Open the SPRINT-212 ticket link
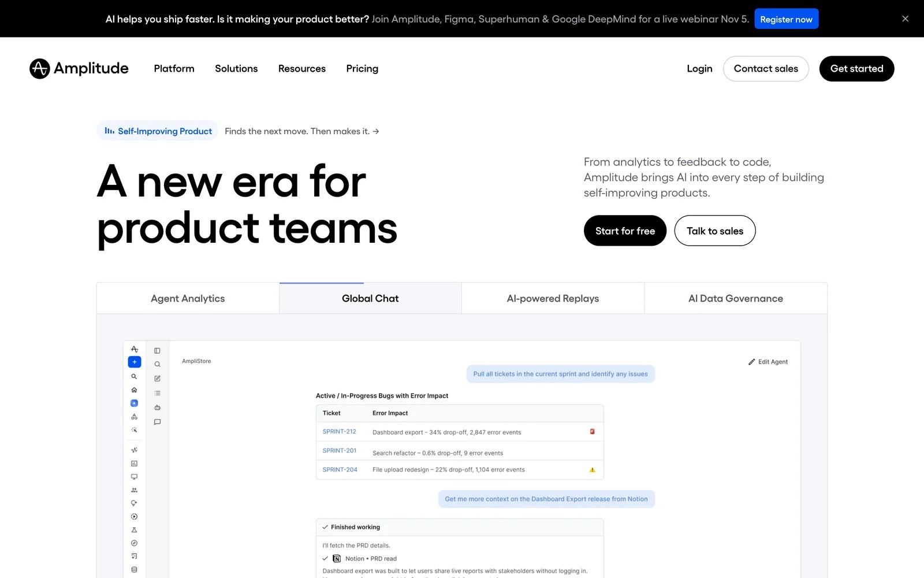The height and width of the screenshot is (578, 924). point(340,432)
